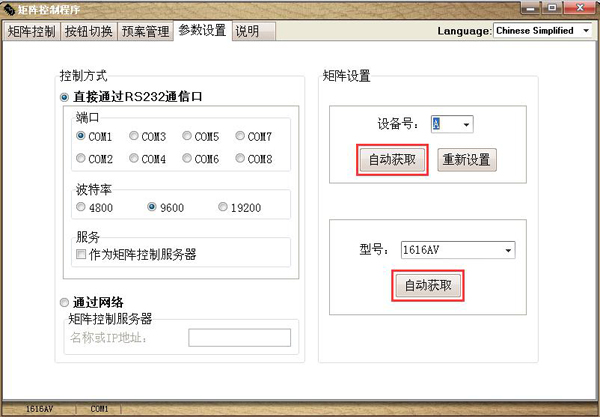Screen dimensions: 600x417
Task: Select the 参数设置 tab
Action: [x=202, y=30]
